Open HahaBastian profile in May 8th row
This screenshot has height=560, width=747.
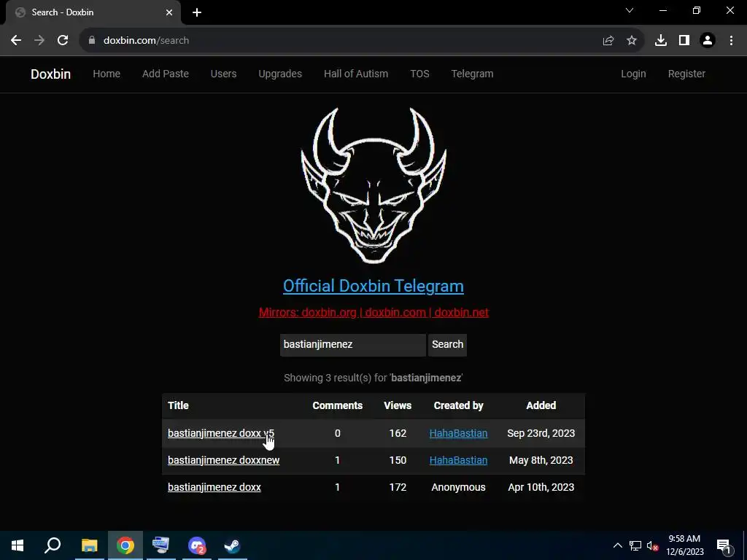point(458,461)
